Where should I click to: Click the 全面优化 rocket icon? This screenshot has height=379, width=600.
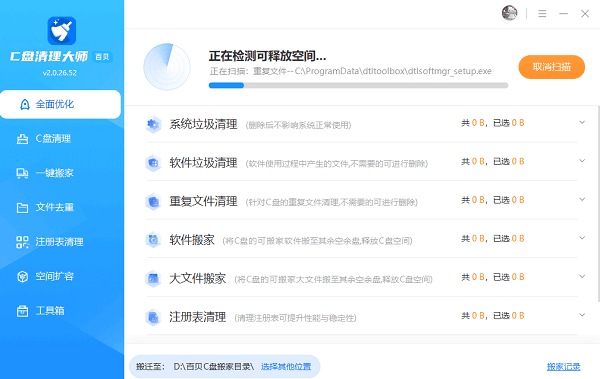pos(25,105)
